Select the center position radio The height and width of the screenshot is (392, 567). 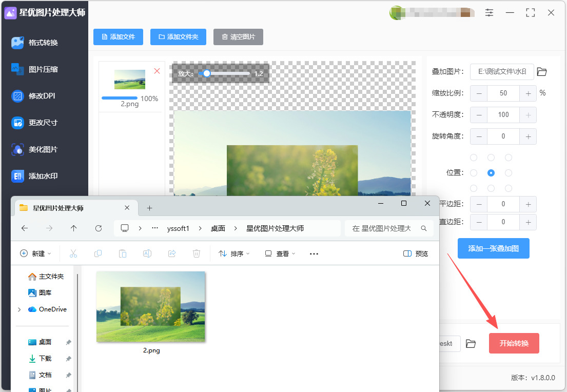tap(491, 173)
